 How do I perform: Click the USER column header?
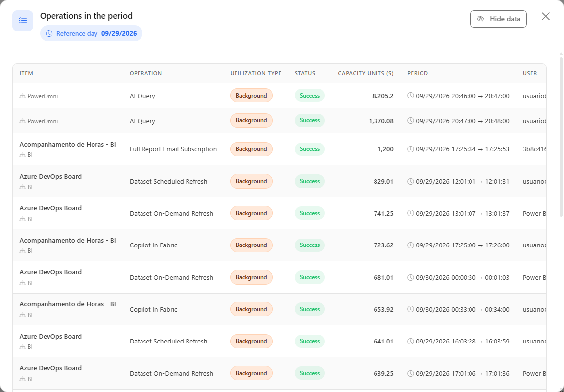click(x=530, y=73)
